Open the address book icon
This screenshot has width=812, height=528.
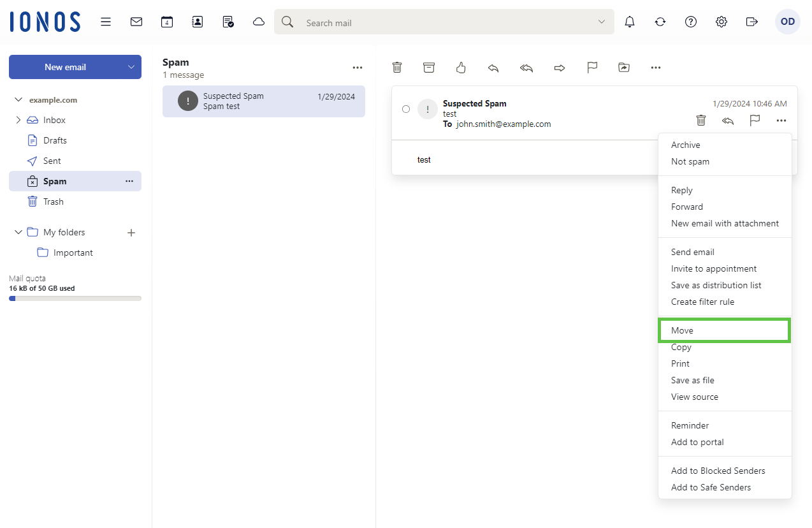point(198,22)
